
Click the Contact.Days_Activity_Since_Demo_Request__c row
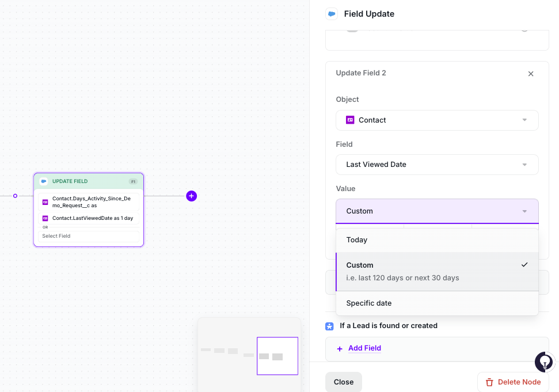point(89,202)
